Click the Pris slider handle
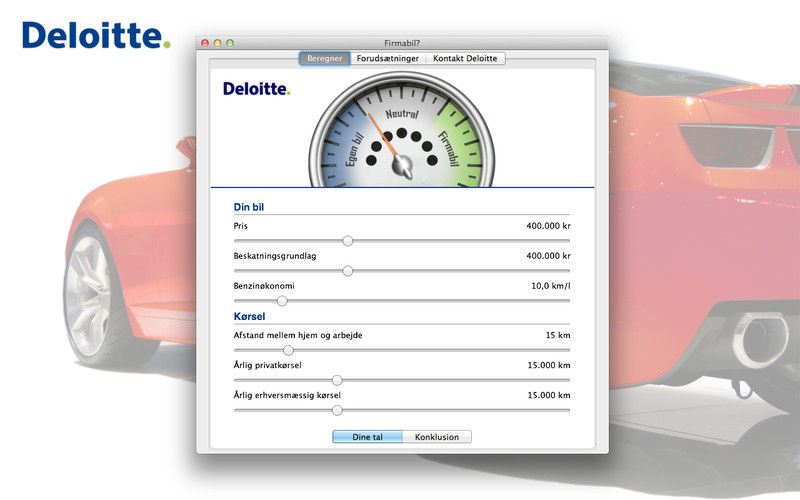 (x=347, y=241)
